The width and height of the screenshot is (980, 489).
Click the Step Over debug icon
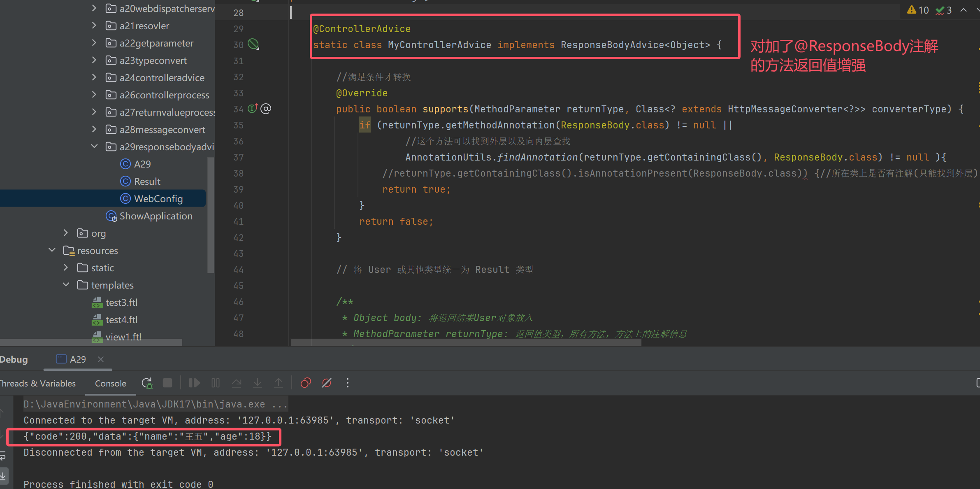coord(239,383)
